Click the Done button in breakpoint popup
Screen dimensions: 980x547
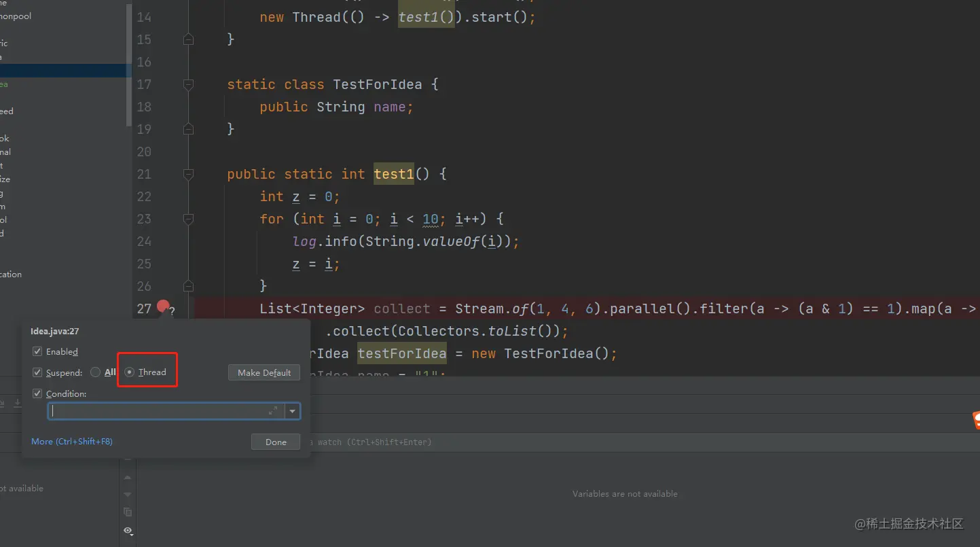276,442
